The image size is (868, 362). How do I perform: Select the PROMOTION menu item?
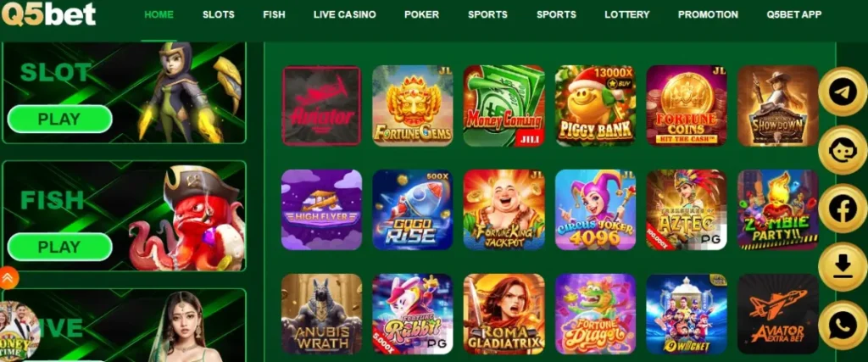click(708, 15)
